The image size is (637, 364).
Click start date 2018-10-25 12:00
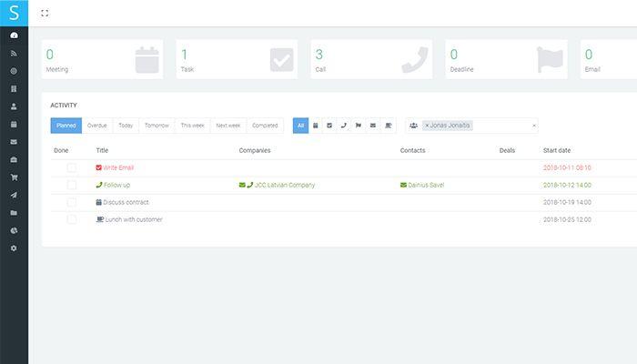click(x=567, y=219)
